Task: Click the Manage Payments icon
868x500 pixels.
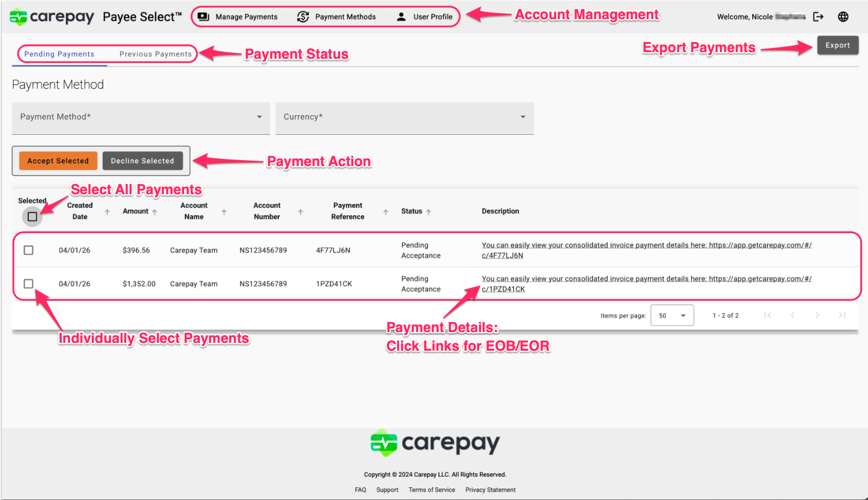Action: tap(203, 17)
